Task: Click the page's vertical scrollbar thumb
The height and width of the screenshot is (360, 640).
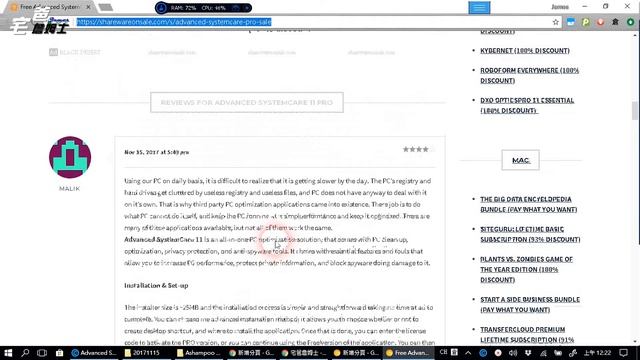Action: tap(635, 111)
